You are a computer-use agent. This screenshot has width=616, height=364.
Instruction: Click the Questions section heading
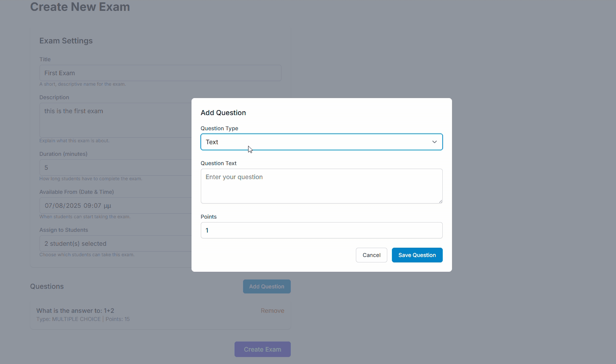47,286
